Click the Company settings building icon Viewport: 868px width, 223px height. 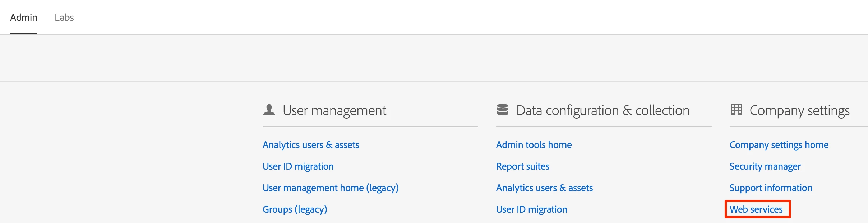(736, 110)
